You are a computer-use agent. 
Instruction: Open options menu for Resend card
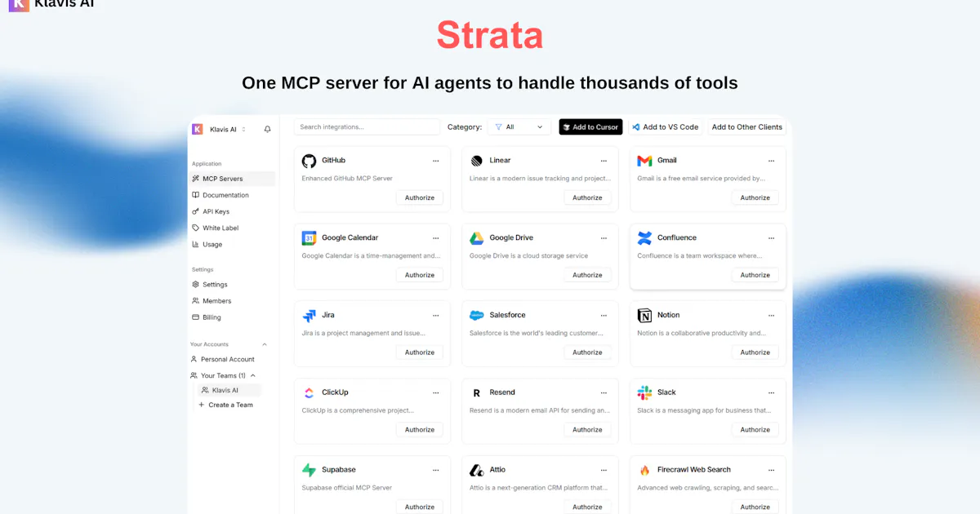tap(604, 392)
